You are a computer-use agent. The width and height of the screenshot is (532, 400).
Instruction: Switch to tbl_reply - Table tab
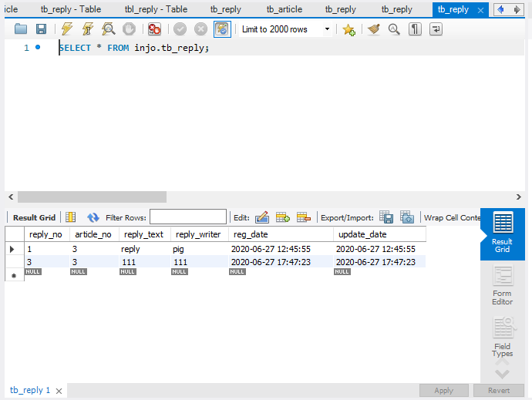tap(156, 9)
